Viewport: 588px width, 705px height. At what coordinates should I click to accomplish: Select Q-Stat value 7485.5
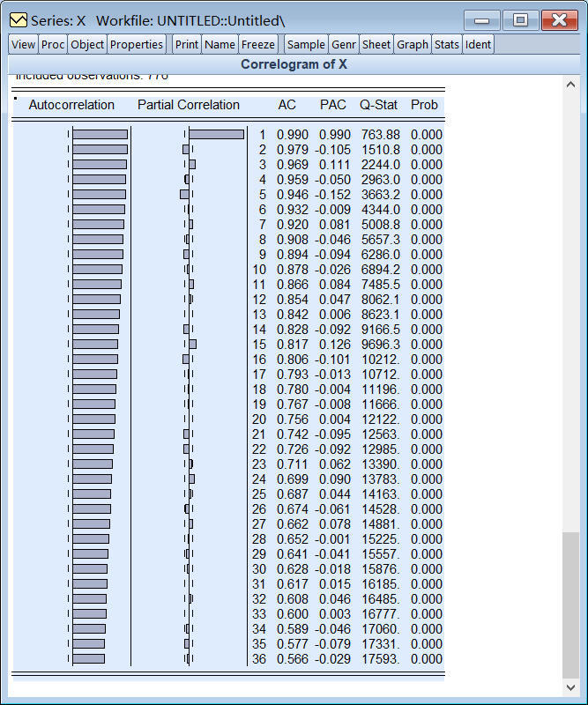381,285
